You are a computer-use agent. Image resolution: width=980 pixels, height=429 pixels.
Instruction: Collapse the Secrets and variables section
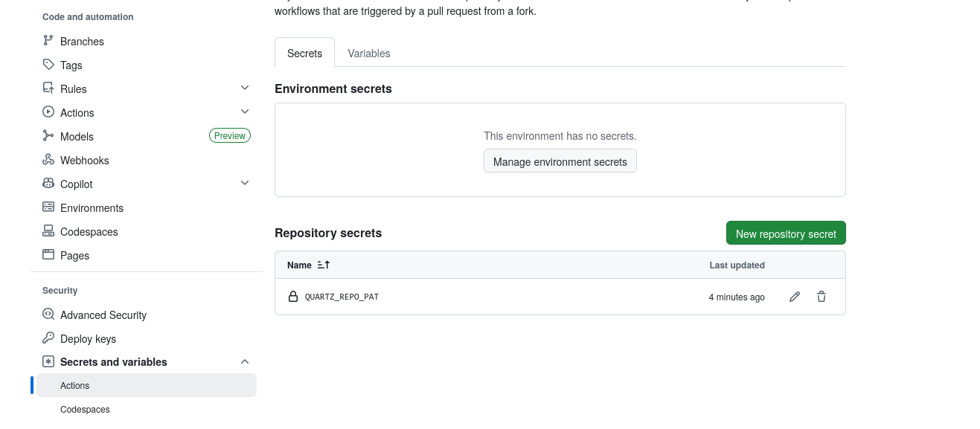point(245,362)
